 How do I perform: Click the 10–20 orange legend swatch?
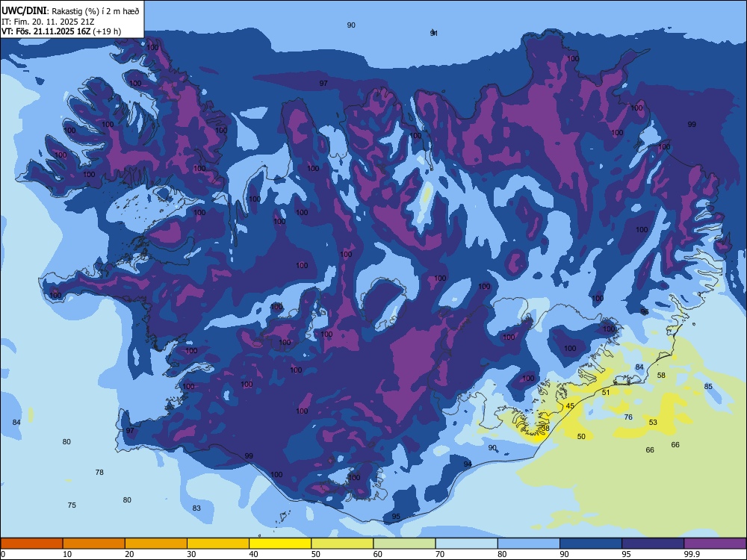(94, 544)
